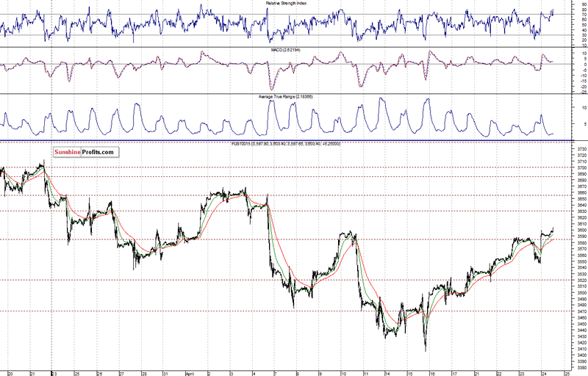Screen dimensions: 588x376
Task: Click the -10 level on MACD axis
Action: pos(584,76)
